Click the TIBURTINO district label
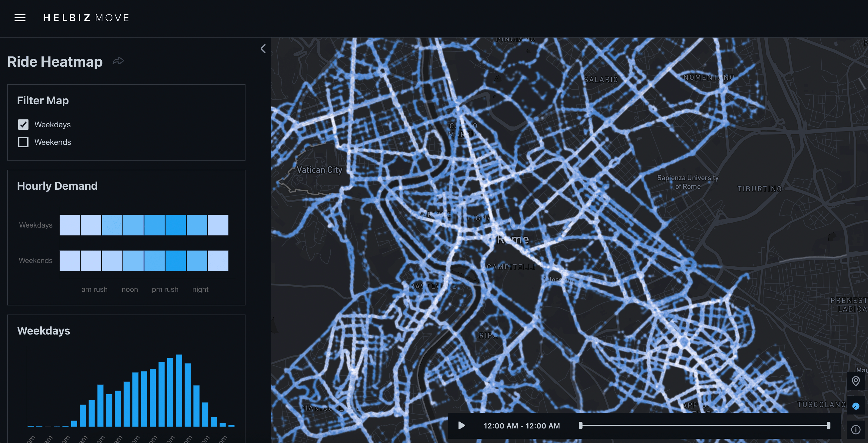The width and height of the screenshot is (868, 443). pos(760,189)
